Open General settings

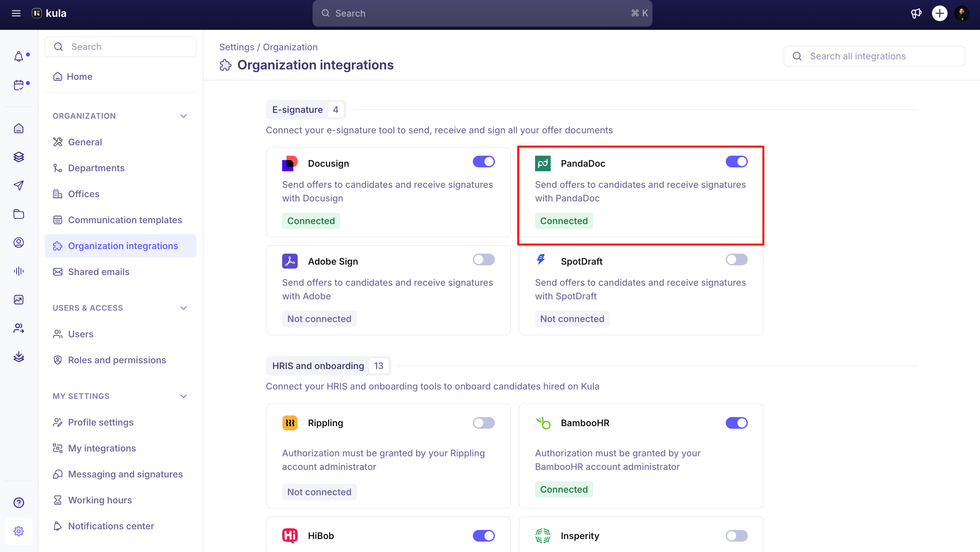tap(120, 142)
